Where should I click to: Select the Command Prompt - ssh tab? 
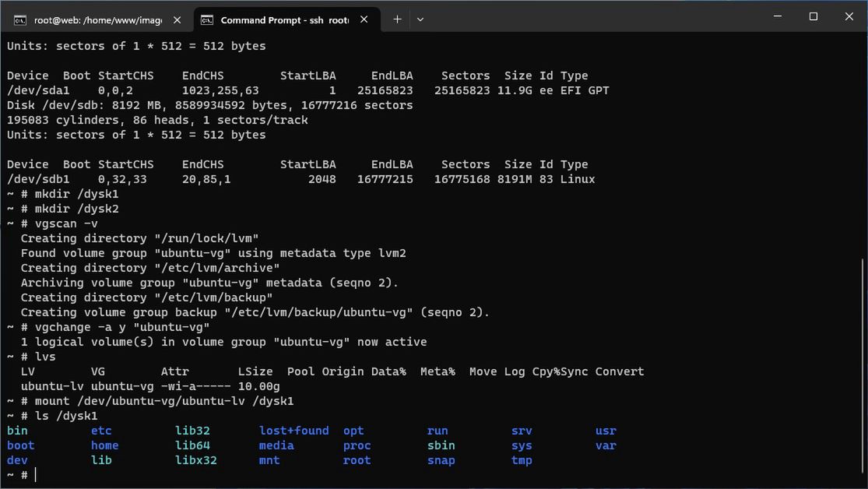point(284,20)
